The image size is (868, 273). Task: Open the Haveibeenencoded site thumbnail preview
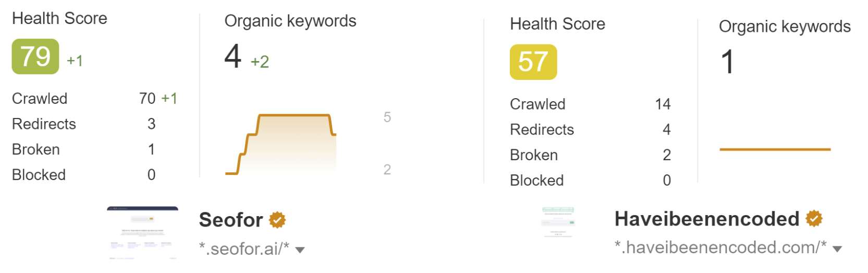[558, 222]
